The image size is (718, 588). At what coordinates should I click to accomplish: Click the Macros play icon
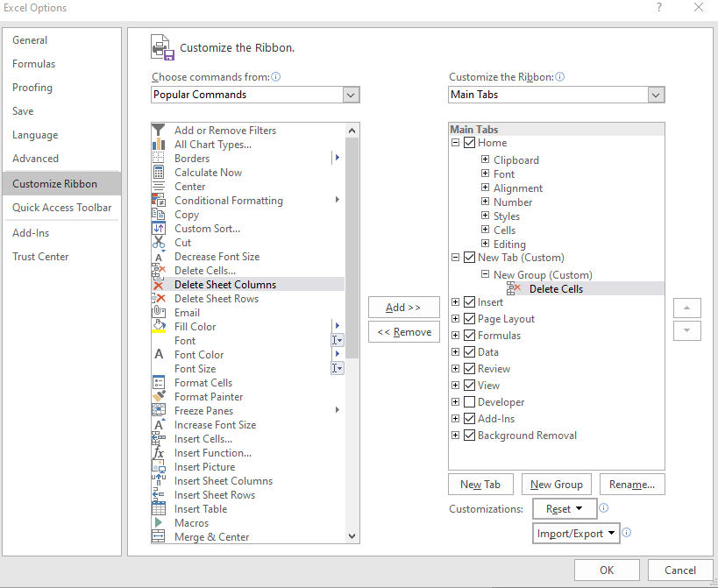tap(159, 523)
